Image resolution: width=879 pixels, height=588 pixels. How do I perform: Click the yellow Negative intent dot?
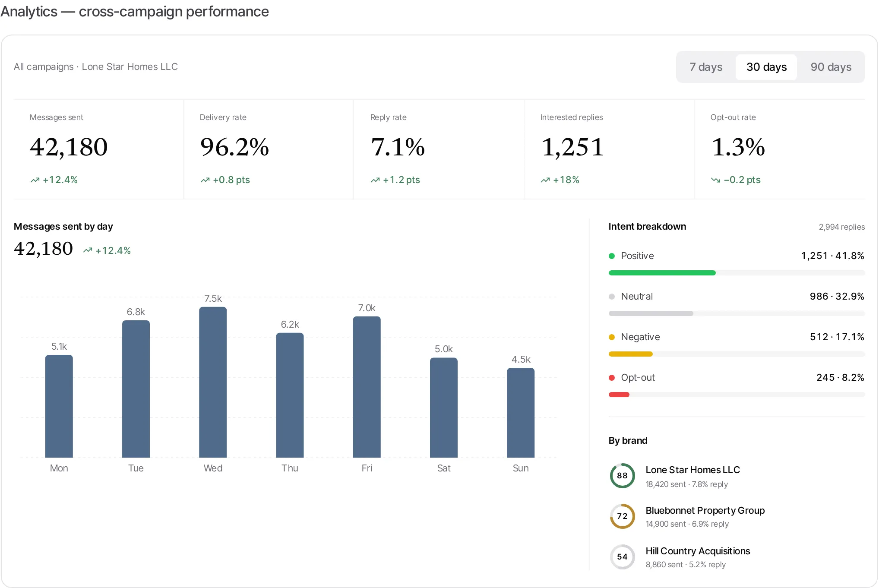tap(612, 337)
